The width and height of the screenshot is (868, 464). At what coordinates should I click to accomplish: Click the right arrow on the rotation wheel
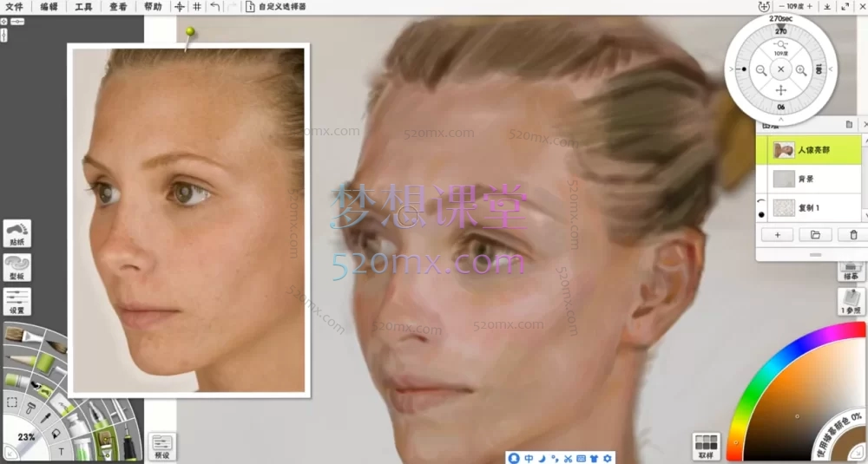point(831,69)
